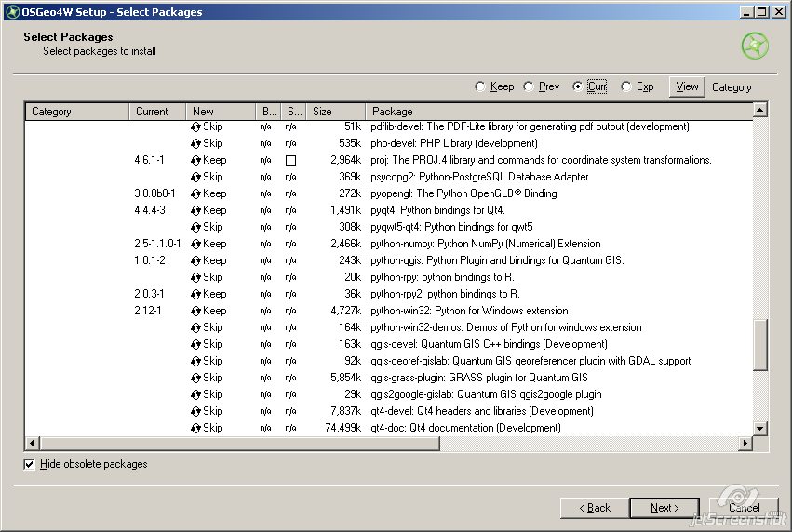
Task: Click version 4.6.1-1 in the Current column
Action: tap(149, 160)
